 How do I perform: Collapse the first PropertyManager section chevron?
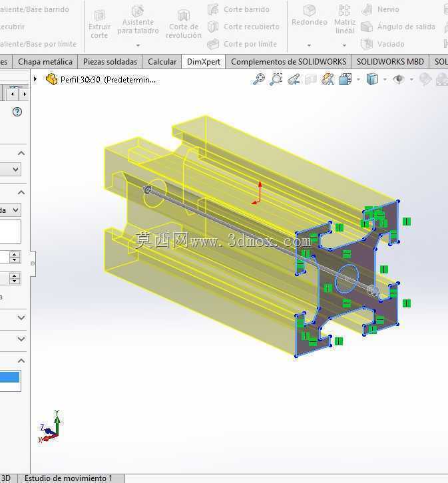tap(21, 153)
